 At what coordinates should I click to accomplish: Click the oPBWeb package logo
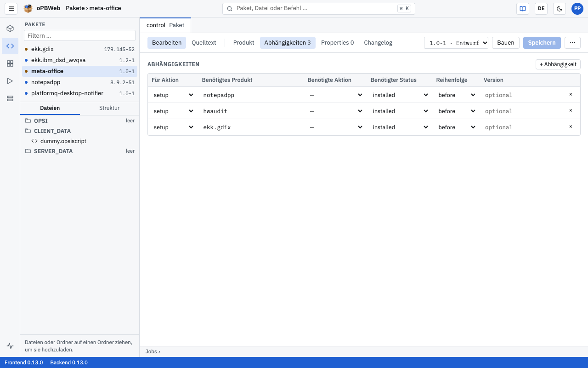pyautogui.click(x=28, y=8)
